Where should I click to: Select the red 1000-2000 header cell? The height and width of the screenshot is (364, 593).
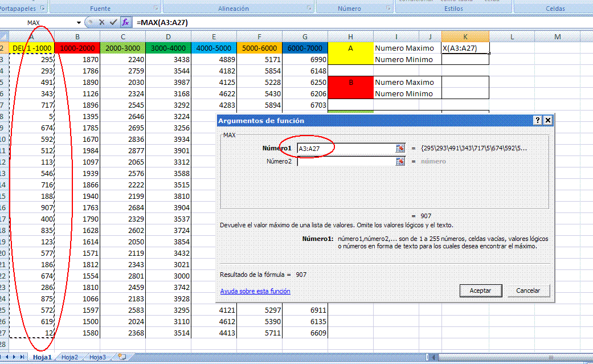click(77, 48)
